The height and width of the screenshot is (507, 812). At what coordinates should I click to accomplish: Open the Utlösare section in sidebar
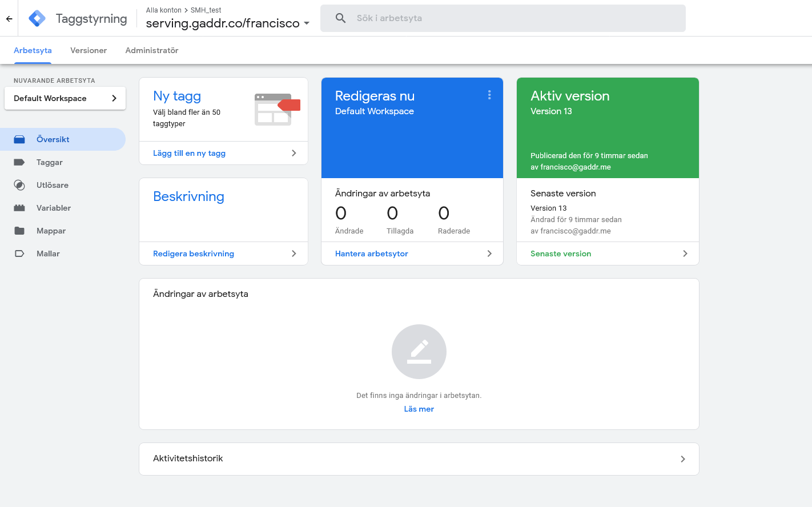[x=51, y=185]
